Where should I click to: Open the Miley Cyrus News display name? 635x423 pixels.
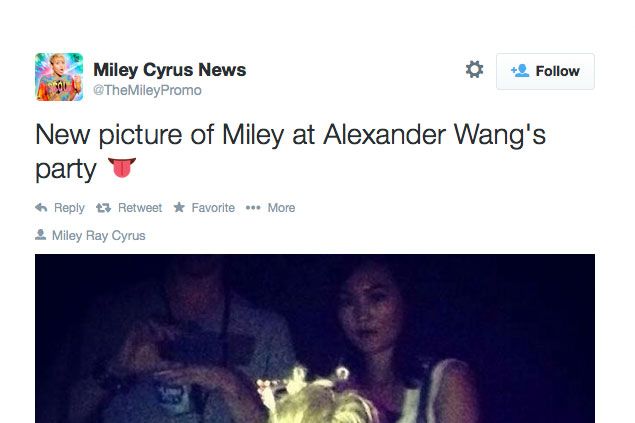click(170, 70)
